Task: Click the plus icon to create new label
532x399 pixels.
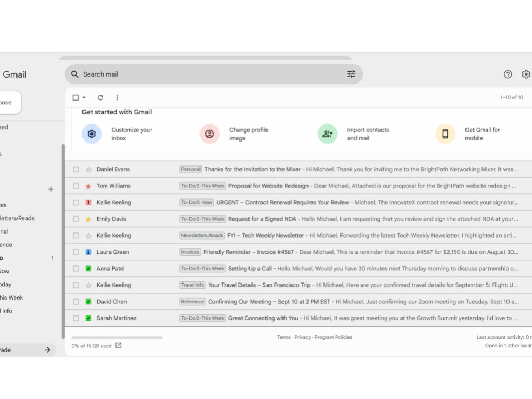Action: tap(51, 189)
